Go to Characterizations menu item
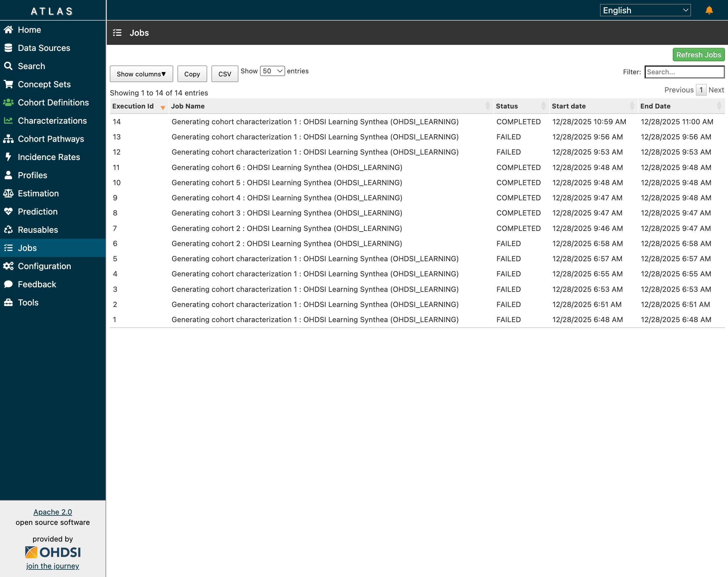728x577 pixels. [52, 121]
